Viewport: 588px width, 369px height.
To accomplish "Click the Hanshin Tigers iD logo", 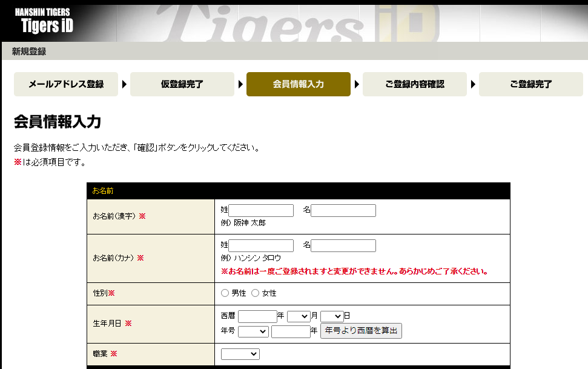I will [x=44, y=21].
